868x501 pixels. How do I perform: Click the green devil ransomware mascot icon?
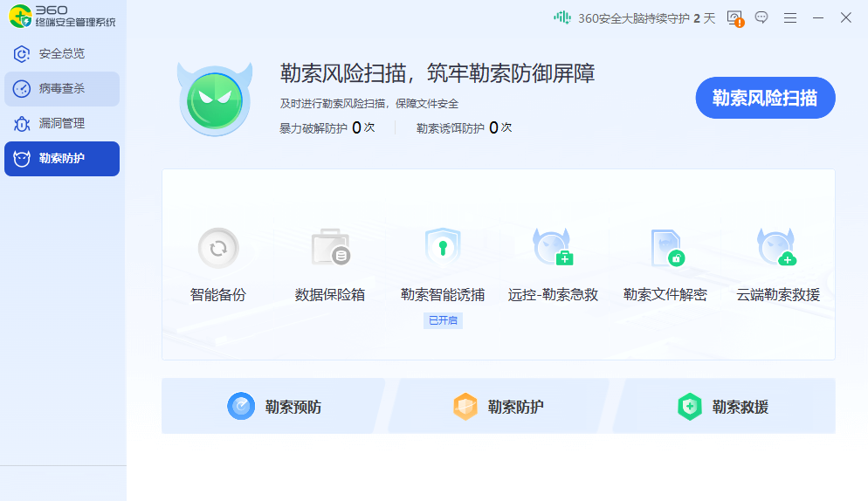215,99
